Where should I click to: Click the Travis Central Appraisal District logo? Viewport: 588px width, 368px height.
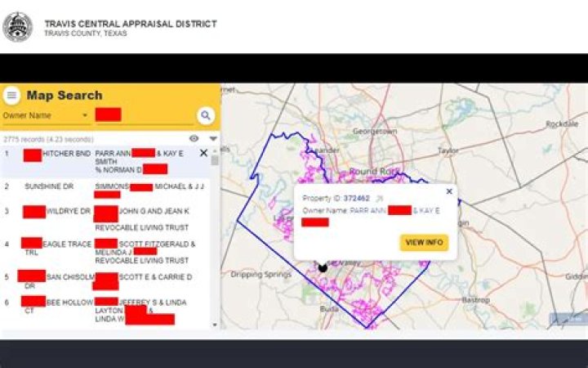[x=18, y=27]
